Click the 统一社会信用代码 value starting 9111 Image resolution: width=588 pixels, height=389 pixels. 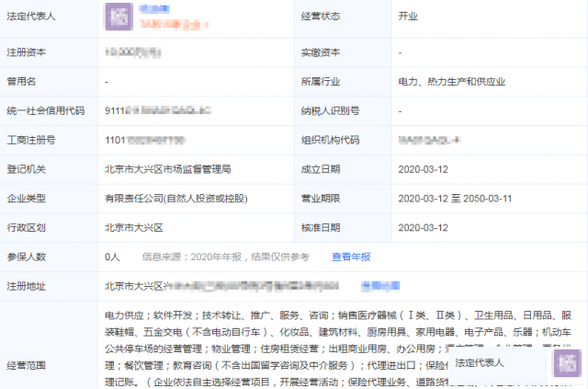point(158,110)
